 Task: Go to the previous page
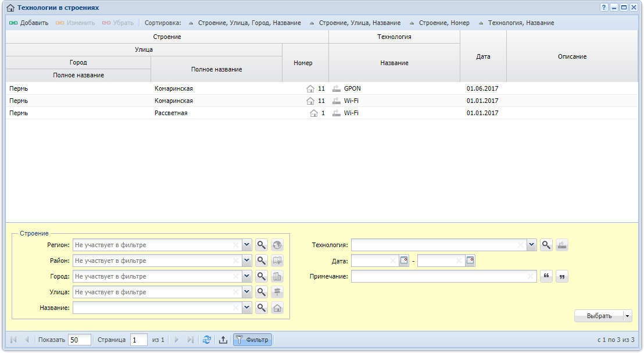coord(27,340)
